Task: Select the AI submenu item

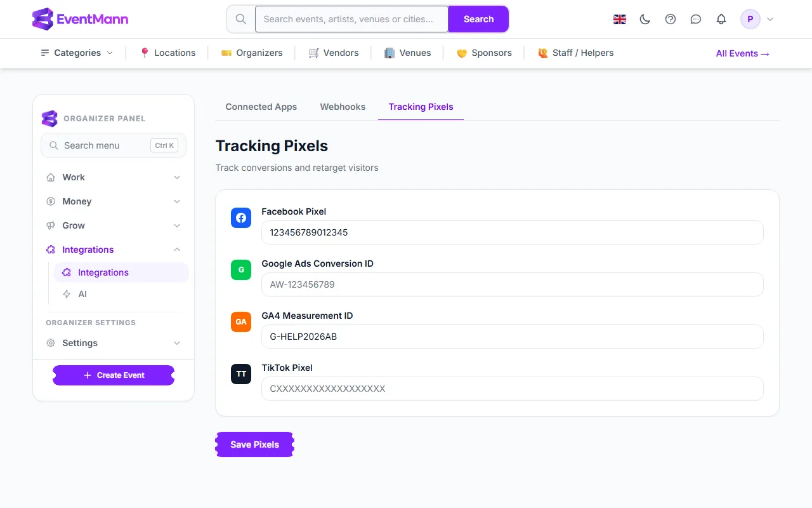Action: [x=121, y=294]
